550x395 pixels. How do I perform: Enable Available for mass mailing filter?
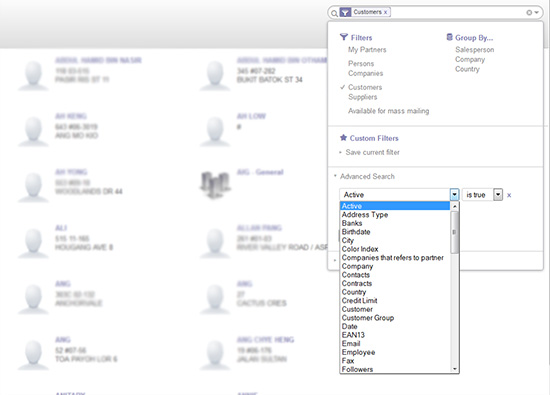[x=388, y=111]
